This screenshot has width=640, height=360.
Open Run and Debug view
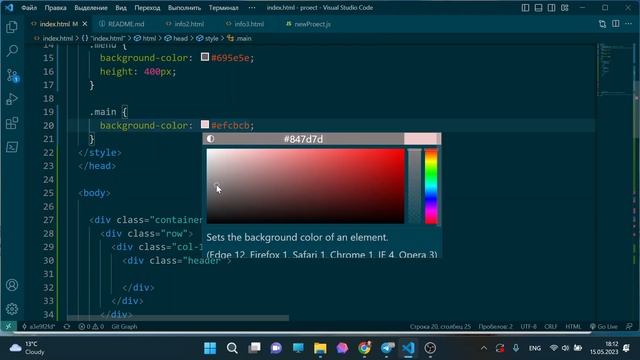click(12, 99)
